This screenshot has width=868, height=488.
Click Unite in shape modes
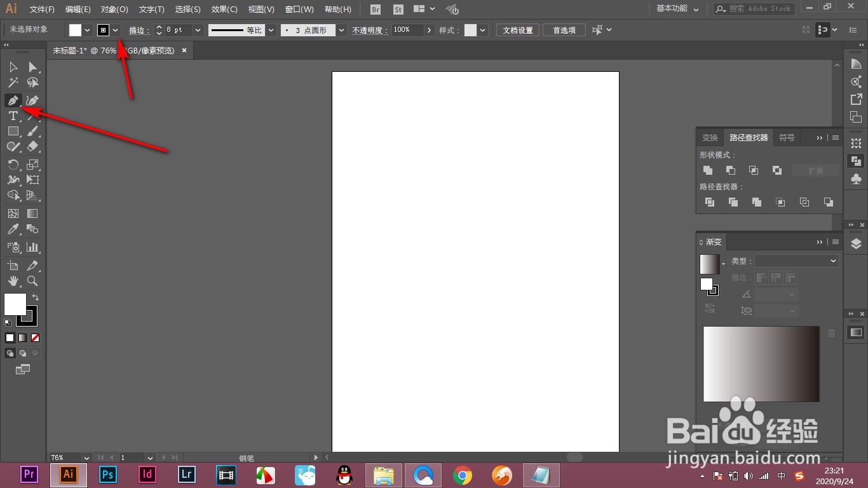pos(708,170)
